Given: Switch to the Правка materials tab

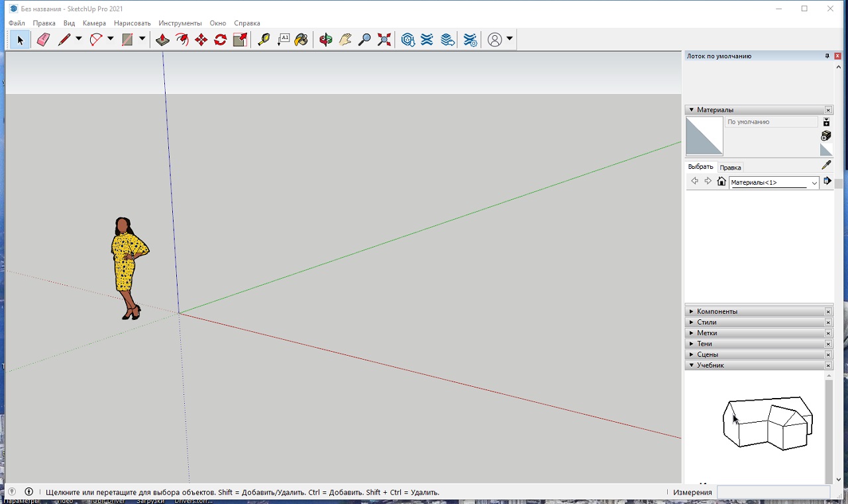Looking at the screenshot, I should click(730, 168).
